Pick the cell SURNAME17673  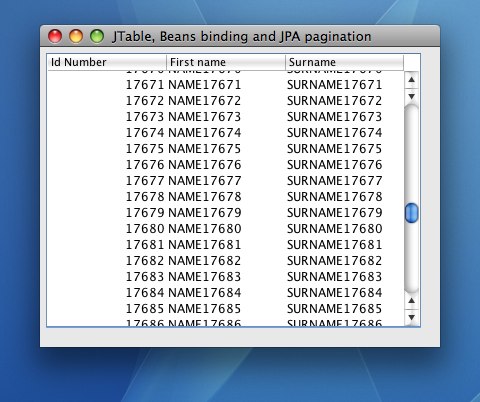345,117
